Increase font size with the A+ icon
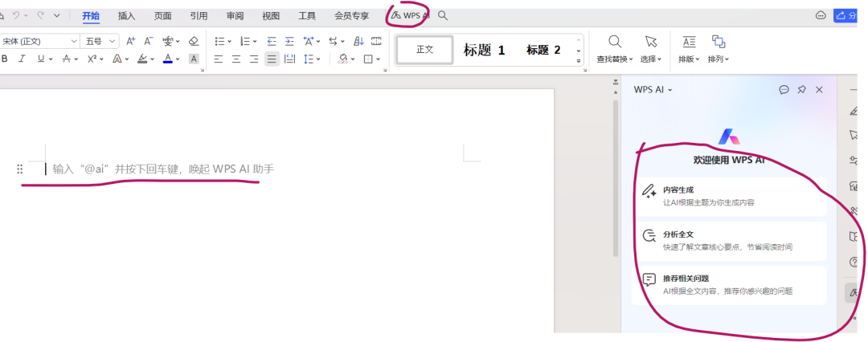The width and height of the screenshot is (868, 342). coord(131,41)
